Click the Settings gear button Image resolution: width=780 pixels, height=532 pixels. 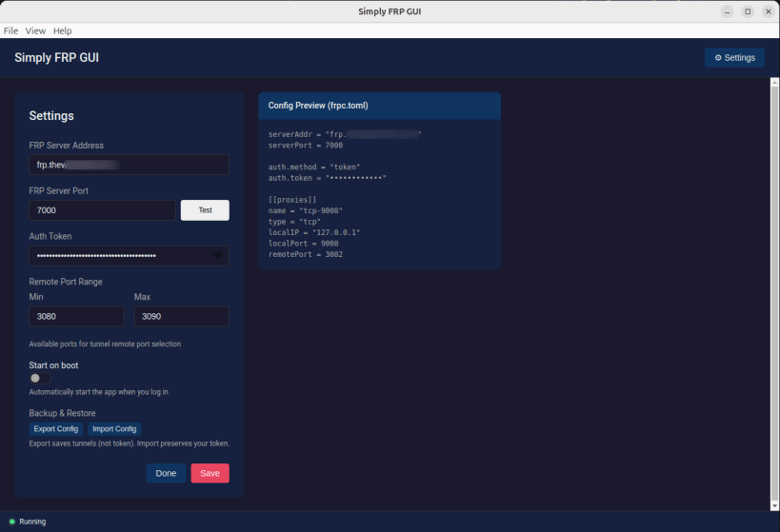(734, 58)
